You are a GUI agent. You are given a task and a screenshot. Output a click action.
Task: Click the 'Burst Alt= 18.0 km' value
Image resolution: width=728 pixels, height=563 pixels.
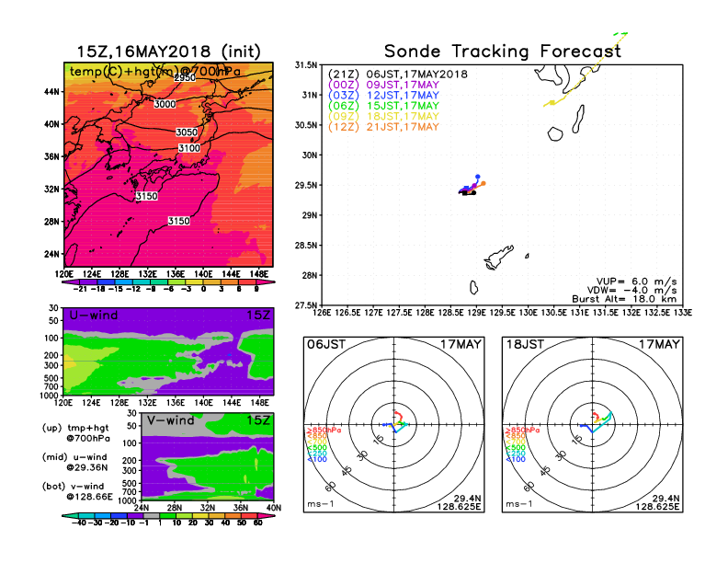point(624,299)
